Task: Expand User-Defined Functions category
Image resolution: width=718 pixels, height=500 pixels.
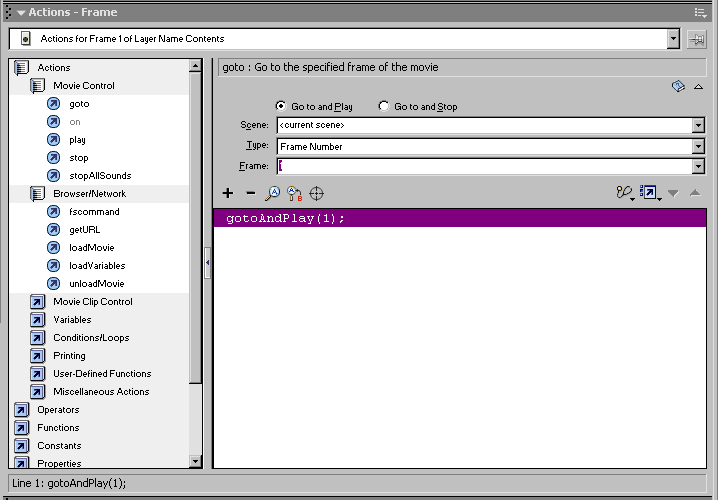Action: 37,374
